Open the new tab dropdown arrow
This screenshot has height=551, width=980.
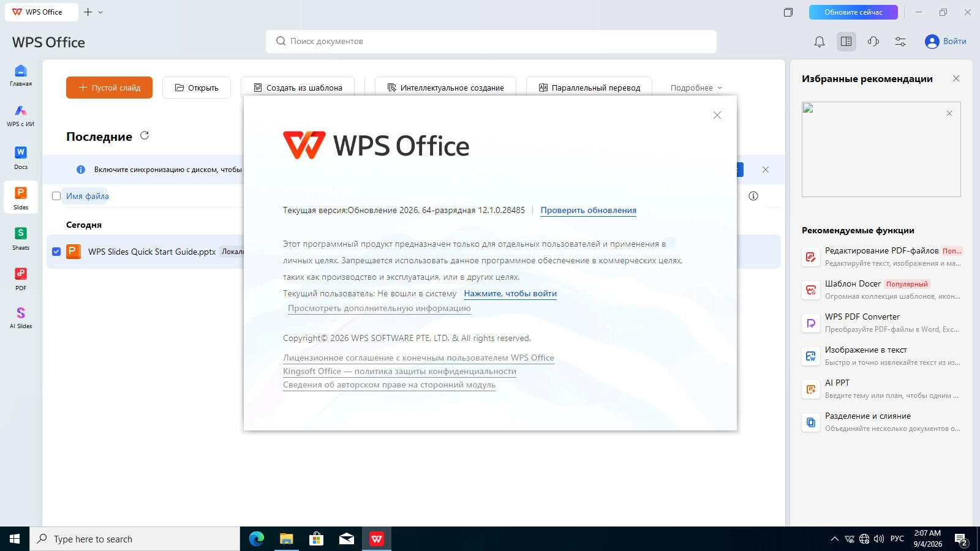tap(100, 12)
